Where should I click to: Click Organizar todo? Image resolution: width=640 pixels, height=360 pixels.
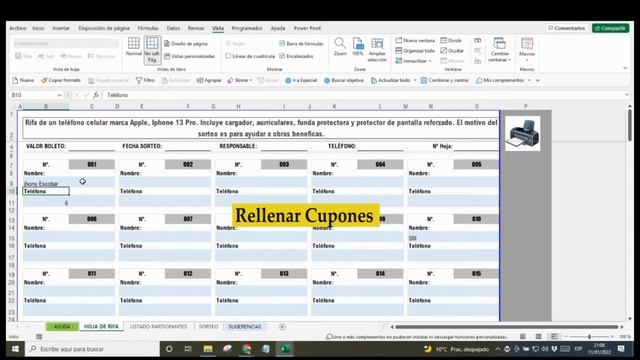pyautogui.click(x=415, y=51)
